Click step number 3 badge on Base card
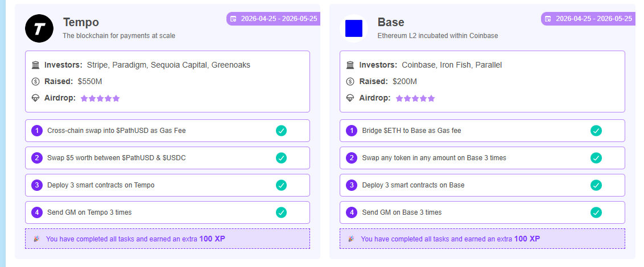The image size is (644, 267). 352,185
